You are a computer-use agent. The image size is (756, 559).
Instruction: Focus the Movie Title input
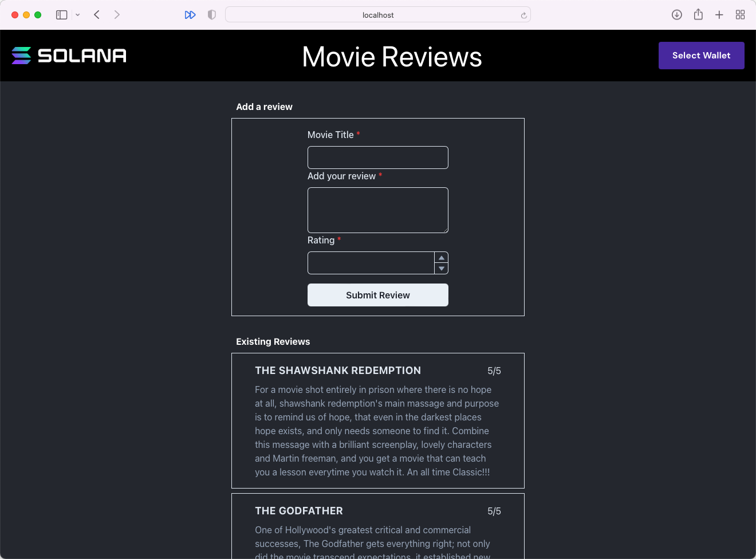377,158
